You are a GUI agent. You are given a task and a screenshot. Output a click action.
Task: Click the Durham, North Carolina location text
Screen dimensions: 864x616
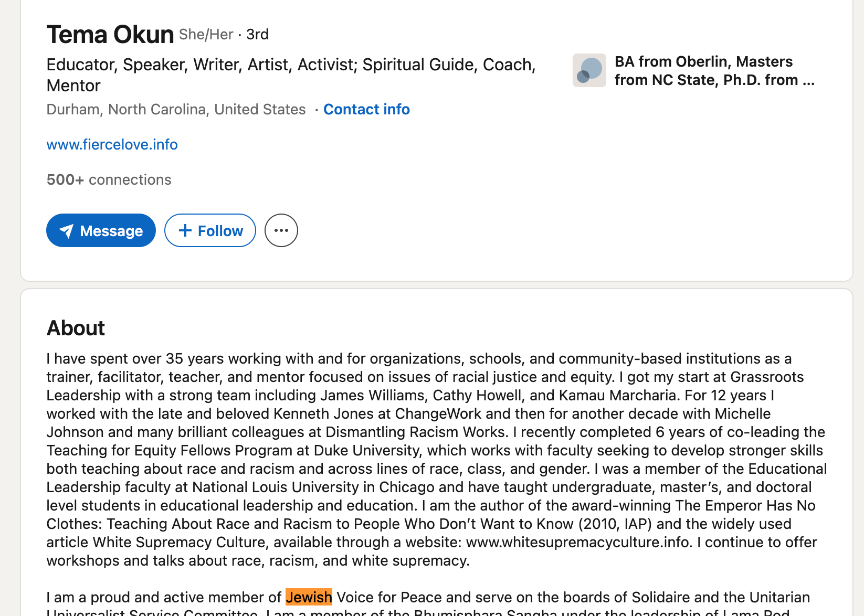[176, 109]
